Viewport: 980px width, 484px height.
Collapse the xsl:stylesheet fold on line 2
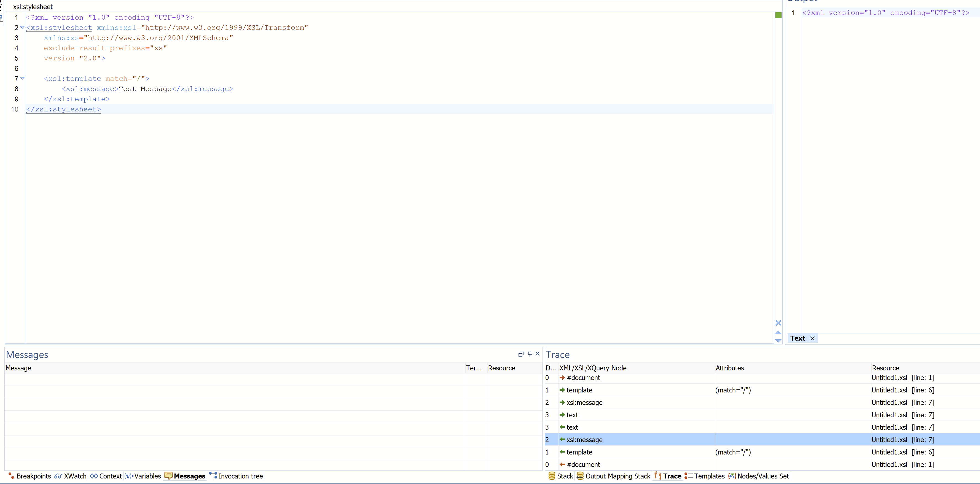pyautogui.click(x=22, y=27)
